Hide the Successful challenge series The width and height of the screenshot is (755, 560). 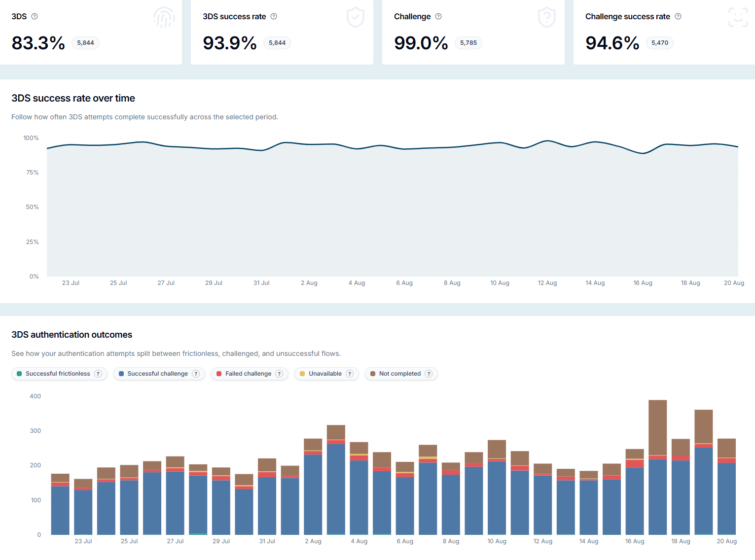point(159,374)
